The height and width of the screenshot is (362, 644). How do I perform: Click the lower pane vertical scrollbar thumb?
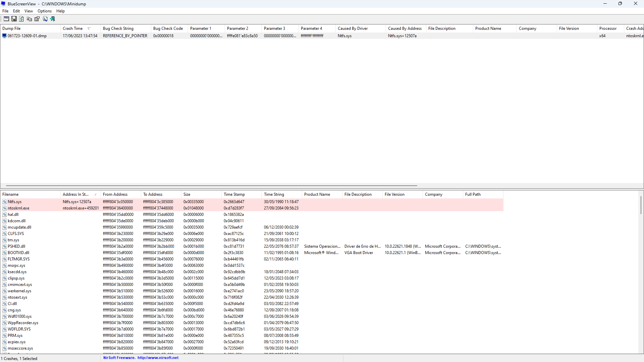641,205
